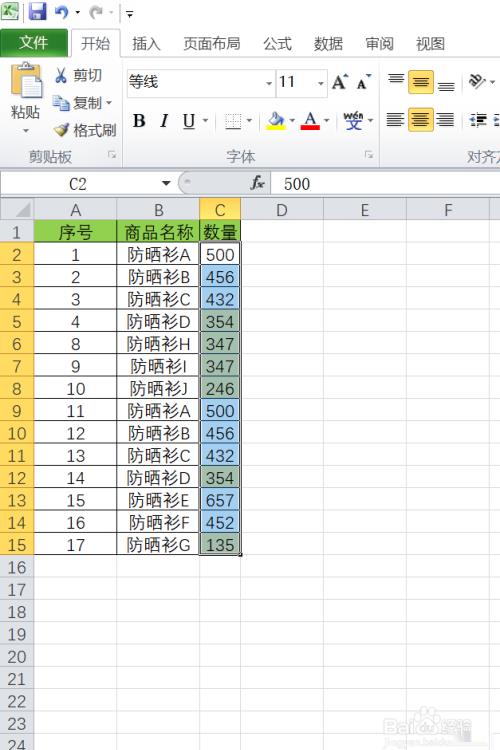Switch to the 插入 (Insert) tab
This screenshot has height=750, width=500.
pos(146,44)
